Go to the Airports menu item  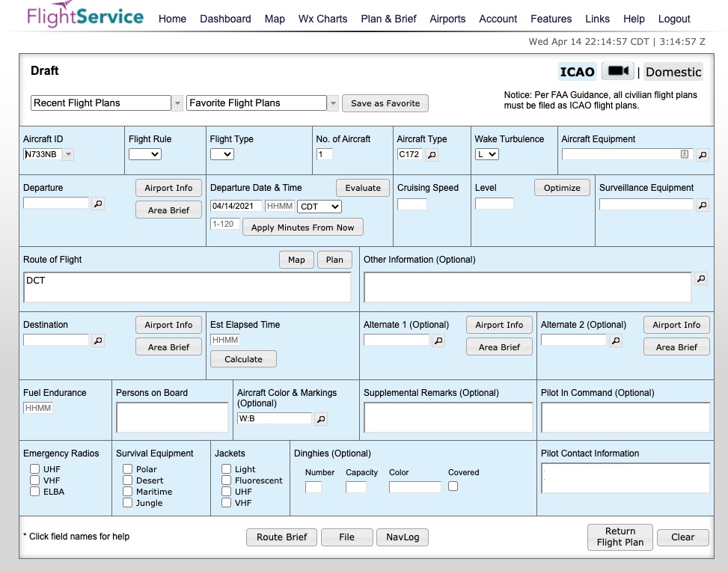point(447,19)
